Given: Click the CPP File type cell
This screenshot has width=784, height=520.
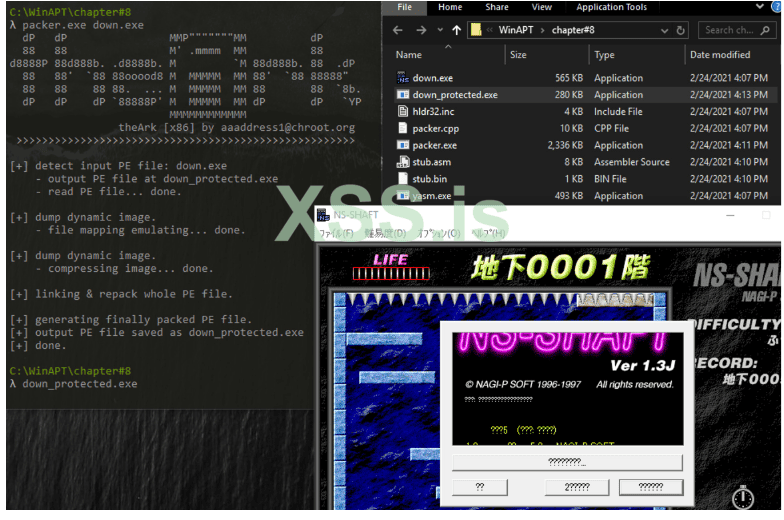Looking at the screenshot, I should [x=611, y=128].
